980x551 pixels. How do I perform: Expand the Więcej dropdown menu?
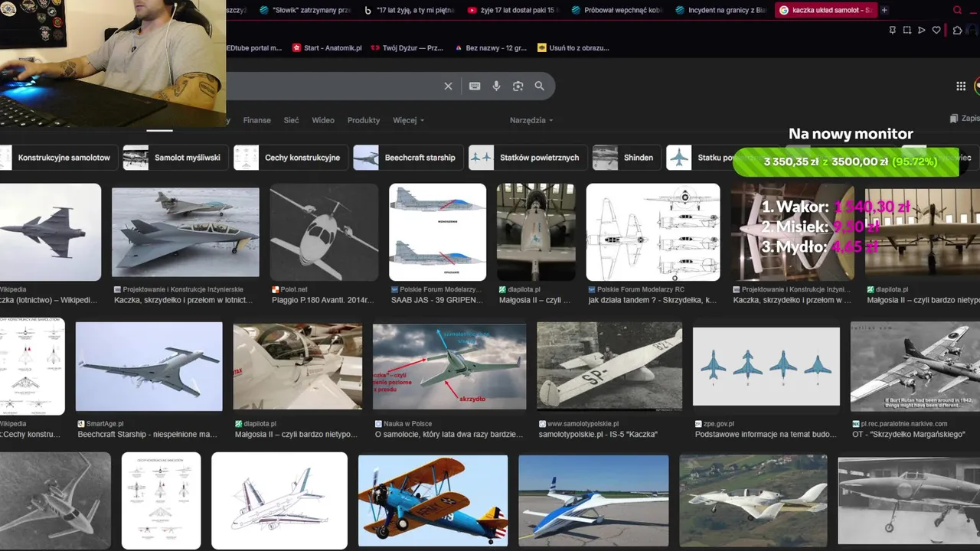[408, 120]
